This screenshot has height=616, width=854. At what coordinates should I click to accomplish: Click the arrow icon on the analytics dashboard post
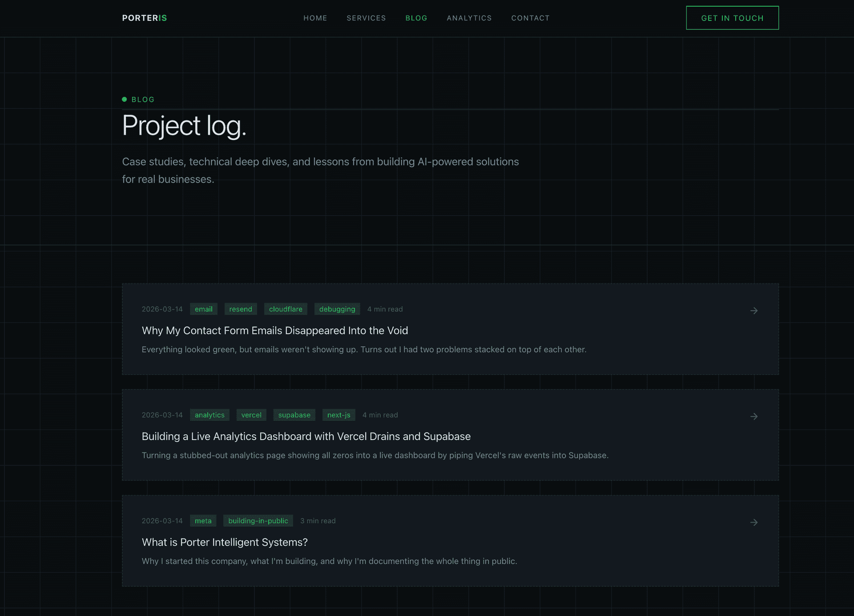[x=754, y=416]
